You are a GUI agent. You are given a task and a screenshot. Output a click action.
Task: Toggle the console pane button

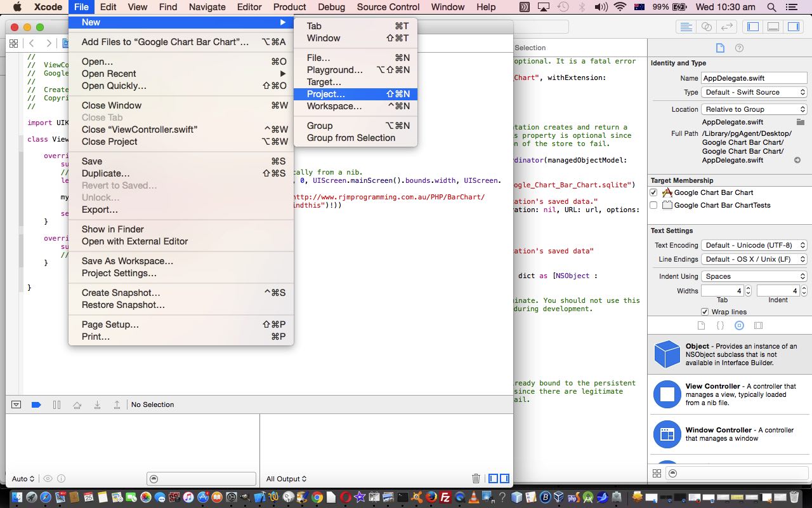504,479
